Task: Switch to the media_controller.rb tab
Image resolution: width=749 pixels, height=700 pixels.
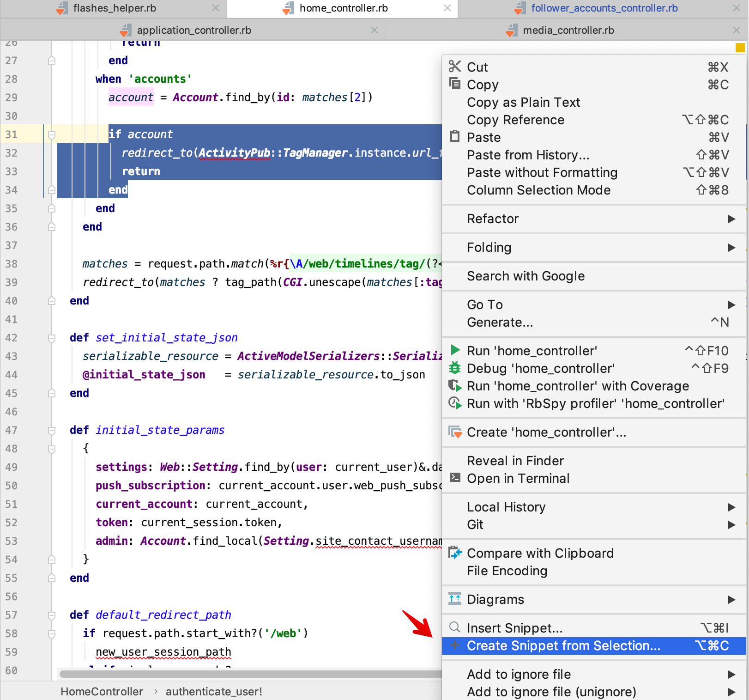Action: tap(568, 30)
